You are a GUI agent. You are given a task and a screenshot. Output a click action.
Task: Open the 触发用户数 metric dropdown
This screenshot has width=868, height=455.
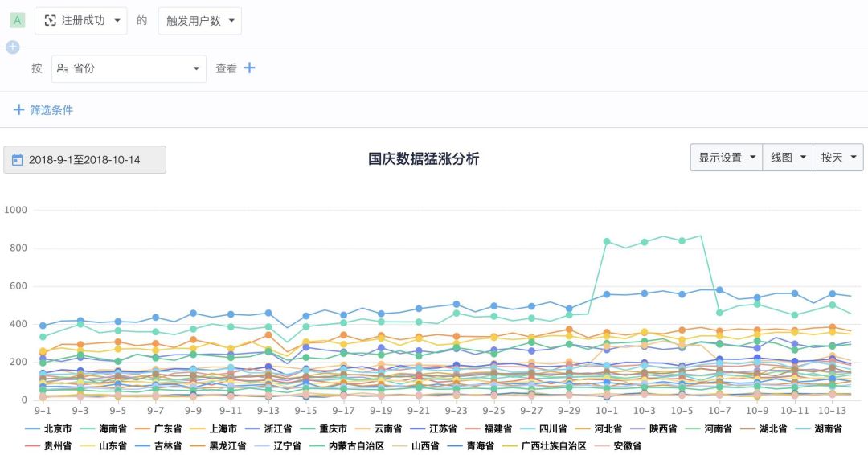pos(199,21)
